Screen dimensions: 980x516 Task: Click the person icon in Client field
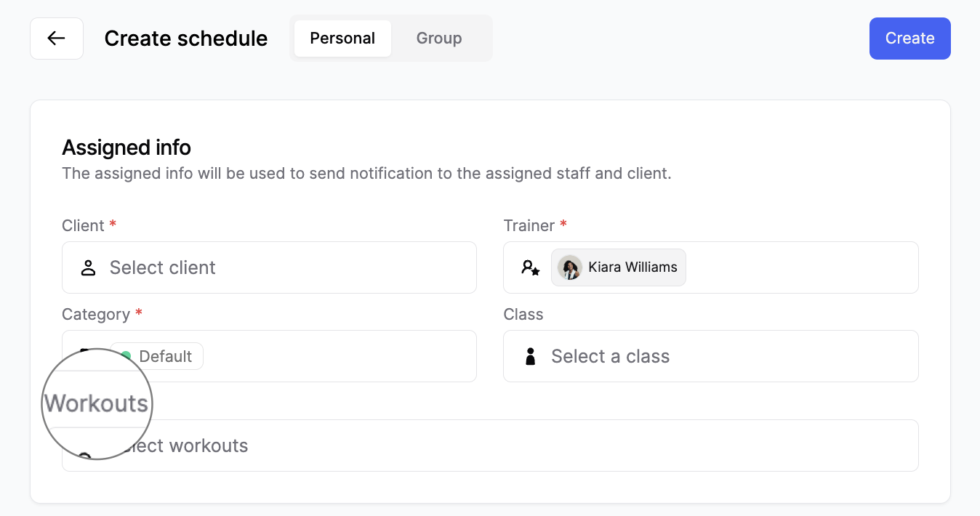88,268
